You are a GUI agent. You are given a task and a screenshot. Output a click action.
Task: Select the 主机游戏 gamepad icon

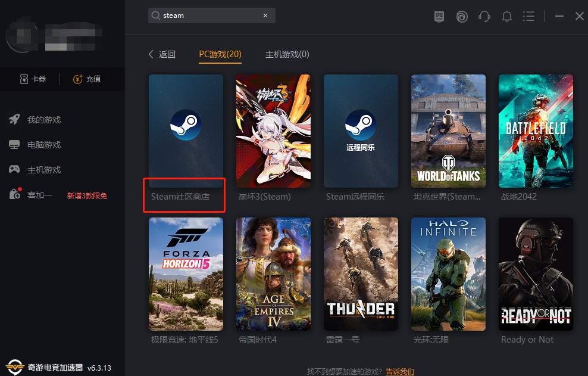[x=14, y=169]
